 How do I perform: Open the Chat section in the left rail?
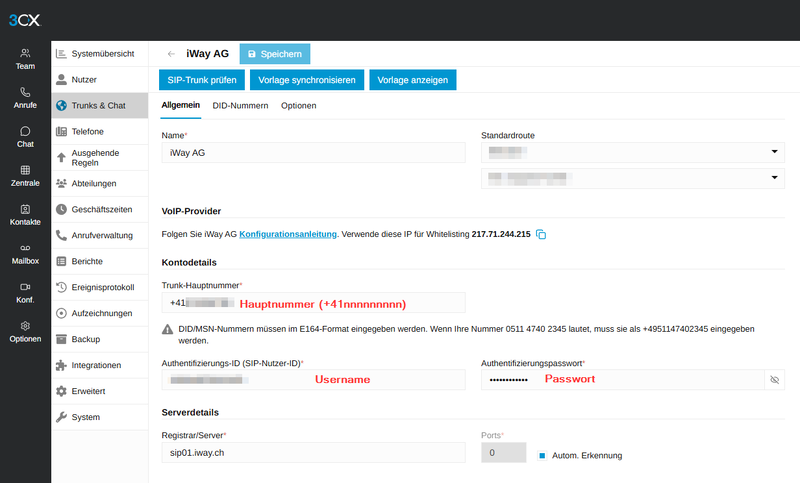[x=25, y=137]
